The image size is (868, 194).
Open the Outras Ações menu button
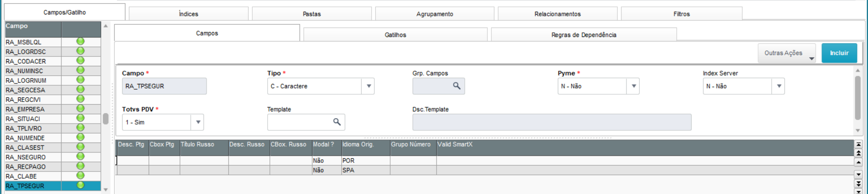(x=787, y=53)
